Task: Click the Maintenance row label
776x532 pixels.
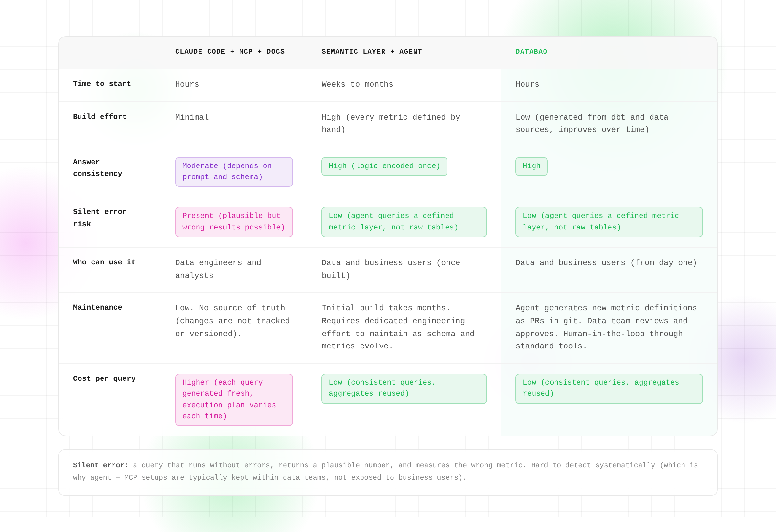Action: [x=97, y=307]
